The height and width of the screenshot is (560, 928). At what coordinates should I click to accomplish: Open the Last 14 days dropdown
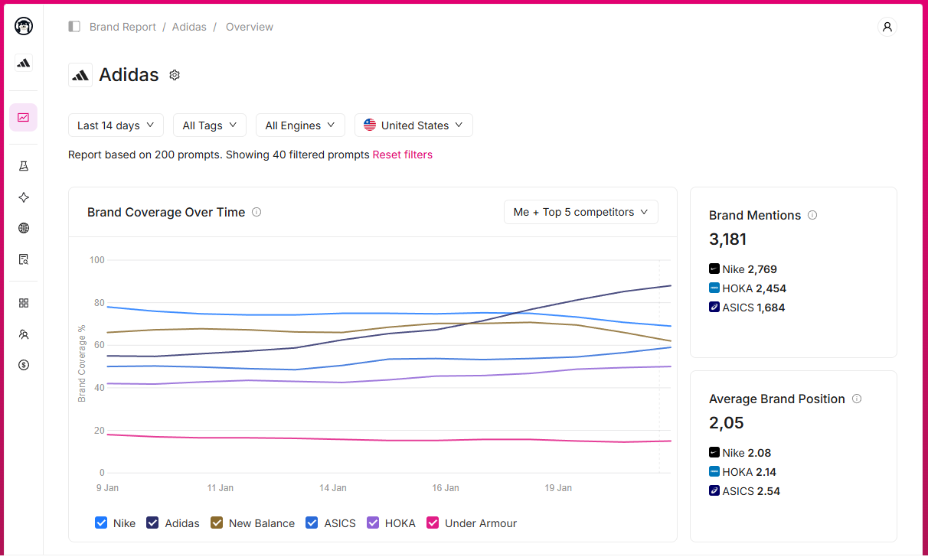point(116,125)
